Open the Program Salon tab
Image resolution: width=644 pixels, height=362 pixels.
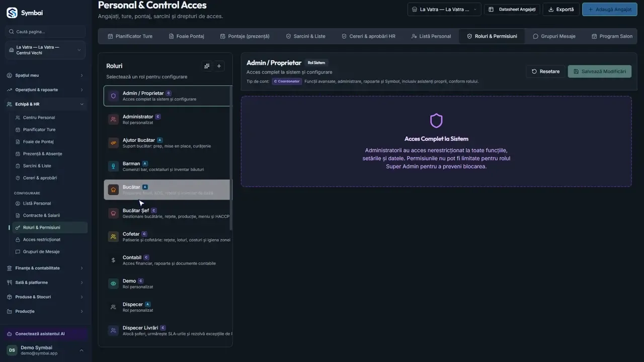612,36
